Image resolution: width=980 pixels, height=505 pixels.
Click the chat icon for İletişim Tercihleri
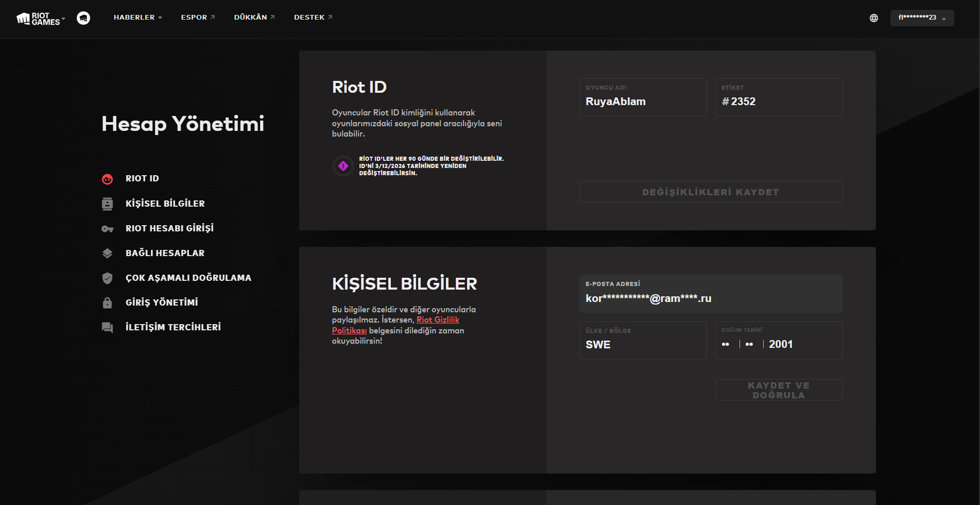(107, 327)
